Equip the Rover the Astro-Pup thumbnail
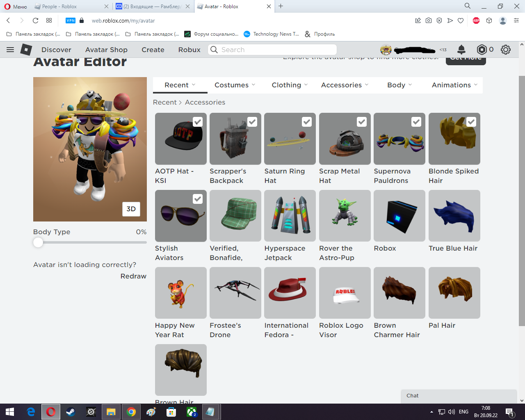 (x=345, y=216)
